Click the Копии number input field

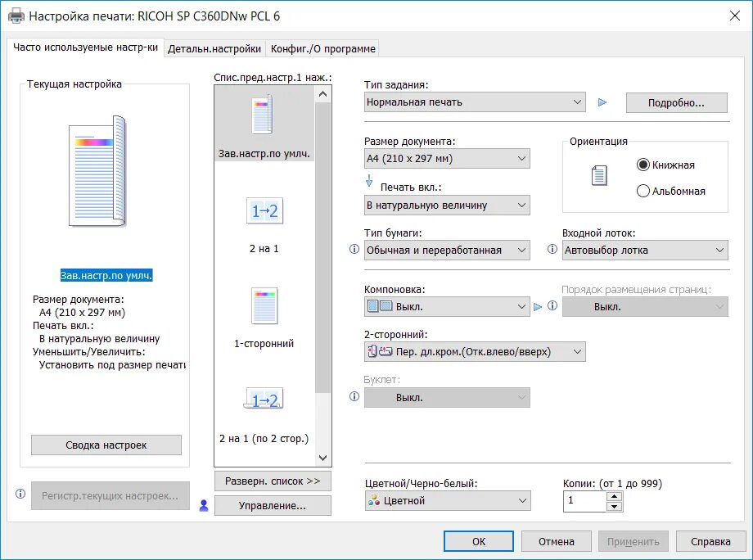click(x=584, y=501)
